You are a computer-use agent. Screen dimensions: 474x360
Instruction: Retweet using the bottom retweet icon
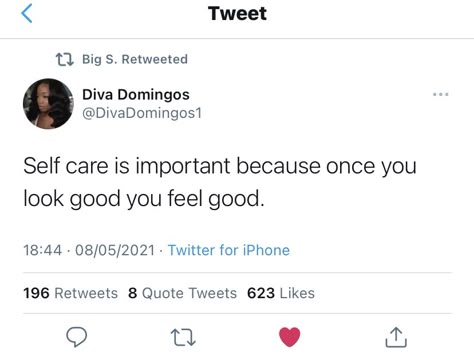(x=183, y=337)
